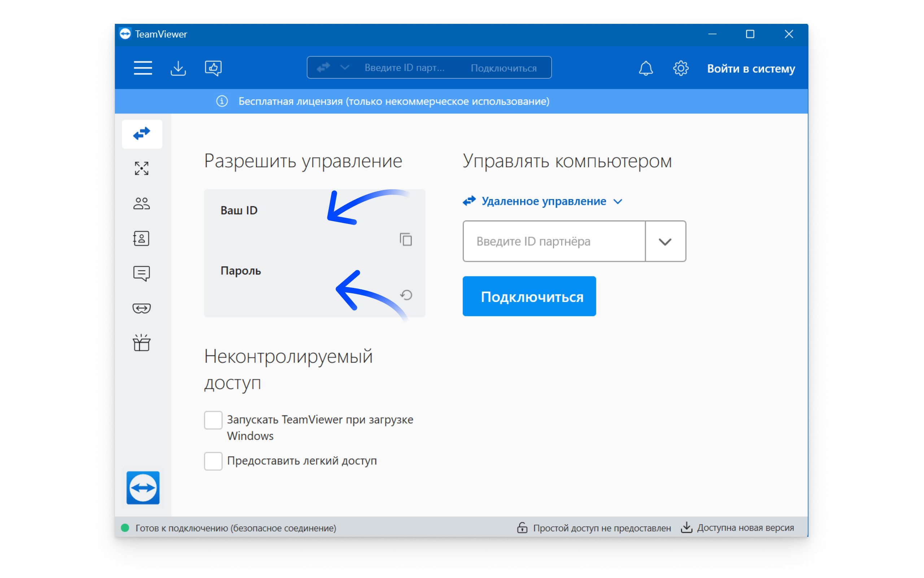Open the Meeting sidebar icon
This screenshot has width=924, height=578.
tap(141, 203)
